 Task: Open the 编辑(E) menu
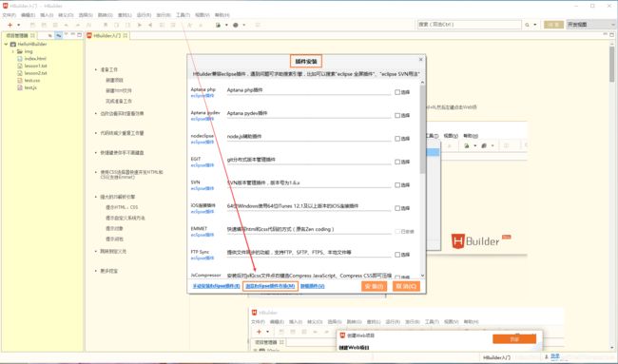[x=28, y=15]
